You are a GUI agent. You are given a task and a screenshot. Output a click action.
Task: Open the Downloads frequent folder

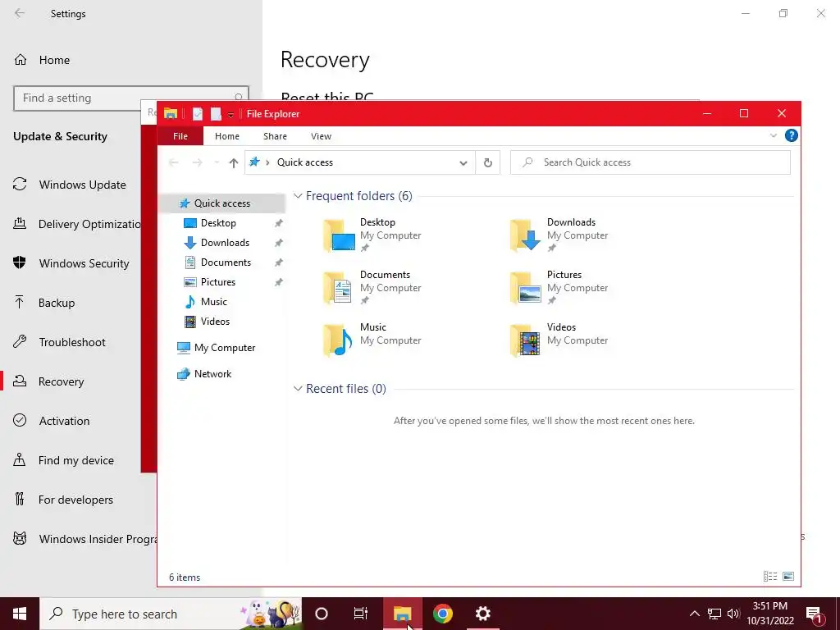click(x=559, y=235)
